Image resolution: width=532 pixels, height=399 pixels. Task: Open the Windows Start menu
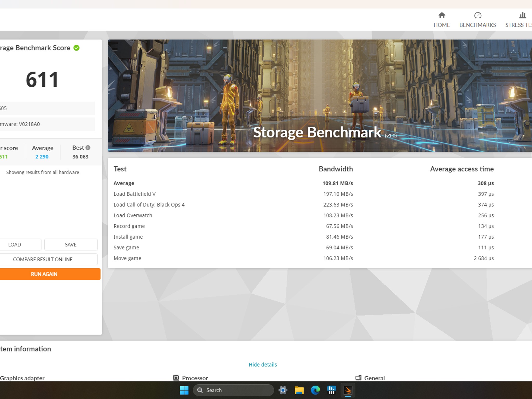tap(184, 390)
